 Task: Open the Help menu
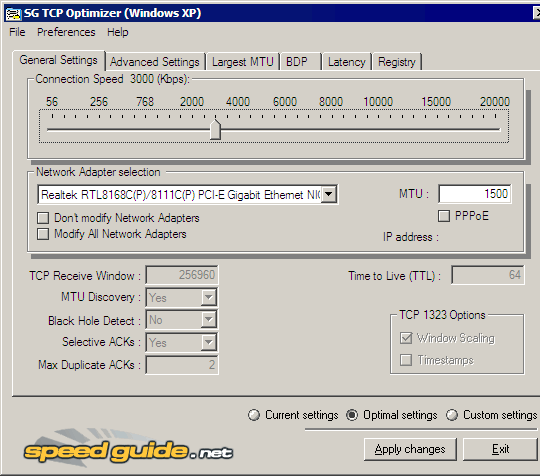point(118,32)
